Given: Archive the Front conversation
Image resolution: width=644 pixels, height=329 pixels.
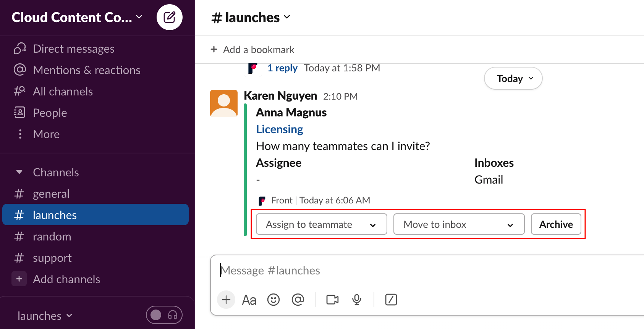Looking at the screenshot, I should [556, 224].
